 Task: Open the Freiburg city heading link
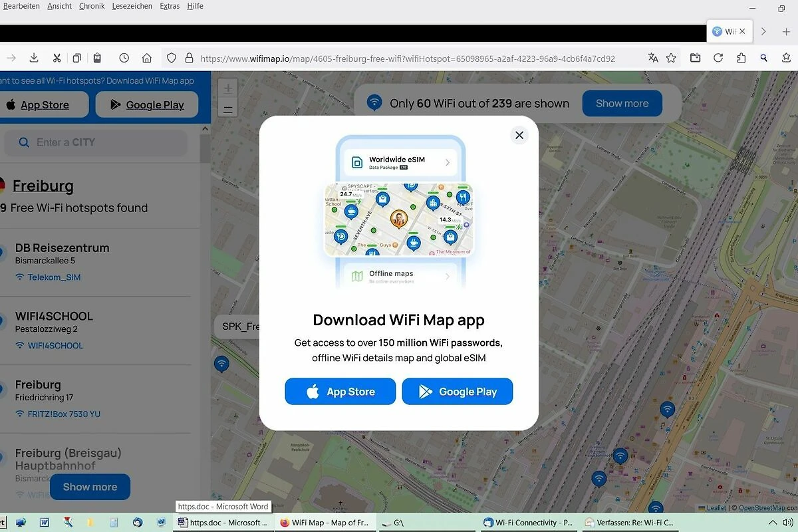click(x=43, y=186)
